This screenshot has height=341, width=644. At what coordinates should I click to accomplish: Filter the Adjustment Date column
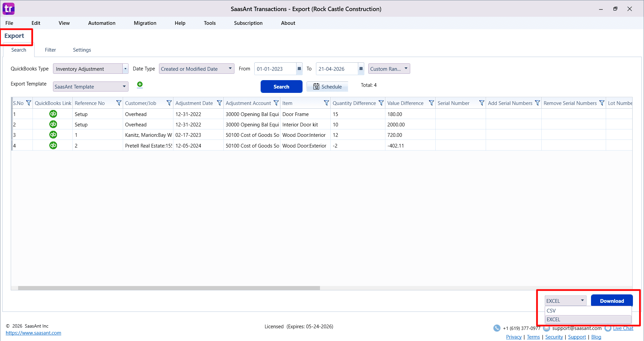[219, 103]
